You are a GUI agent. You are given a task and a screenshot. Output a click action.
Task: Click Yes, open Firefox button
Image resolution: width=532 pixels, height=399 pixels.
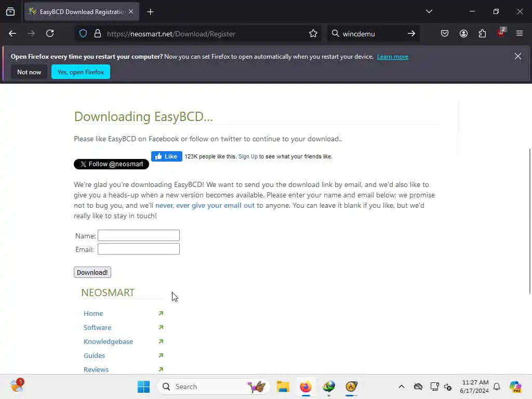click(x=81, y=72)
